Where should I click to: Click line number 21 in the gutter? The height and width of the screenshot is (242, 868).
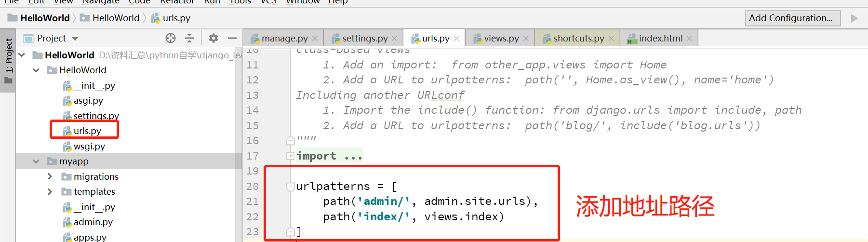pos(253,202)
